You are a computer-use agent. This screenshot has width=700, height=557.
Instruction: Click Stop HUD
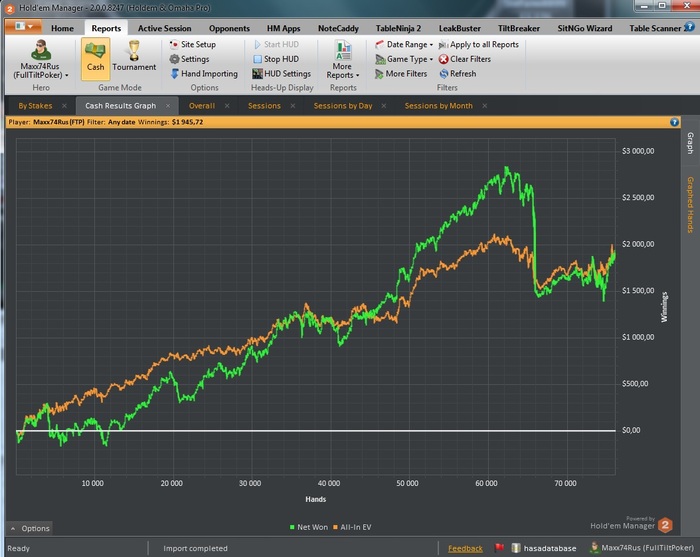click(x=276, y=59)
